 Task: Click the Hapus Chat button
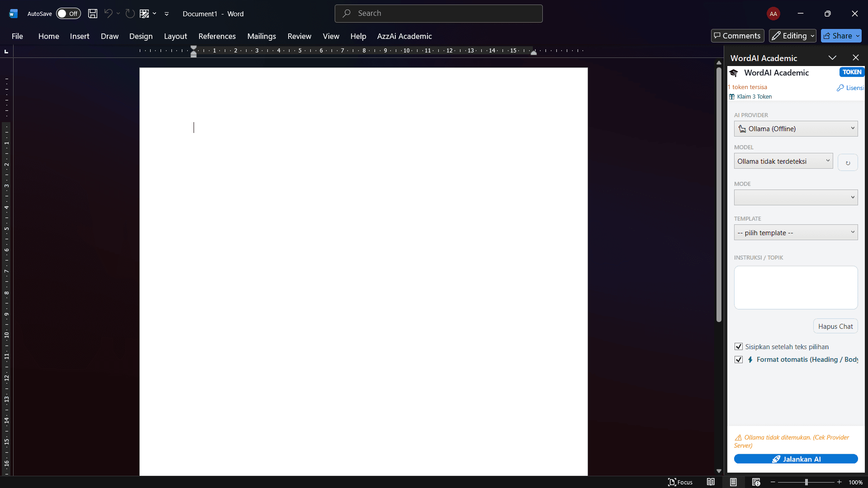[835, 327]
